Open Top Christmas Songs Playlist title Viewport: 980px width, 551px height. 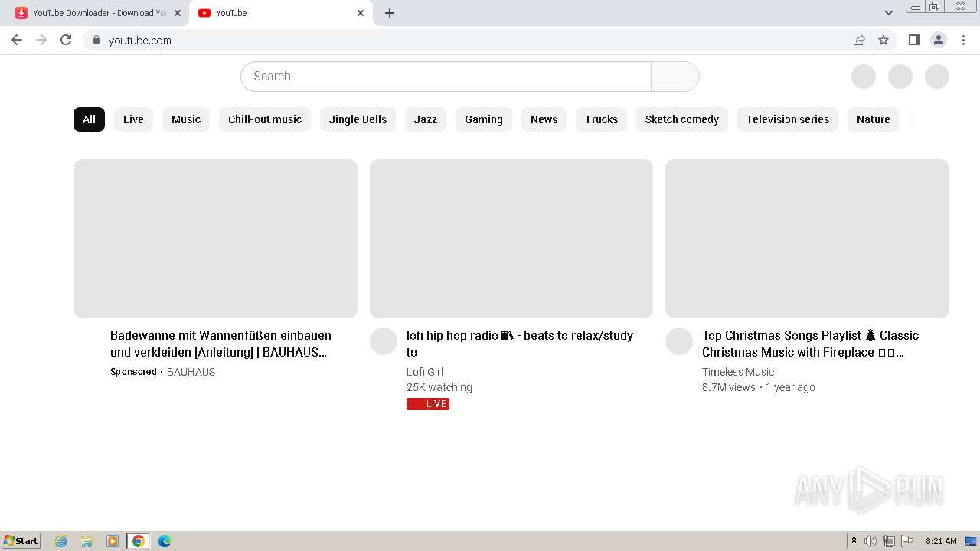(x=810, y=344)
